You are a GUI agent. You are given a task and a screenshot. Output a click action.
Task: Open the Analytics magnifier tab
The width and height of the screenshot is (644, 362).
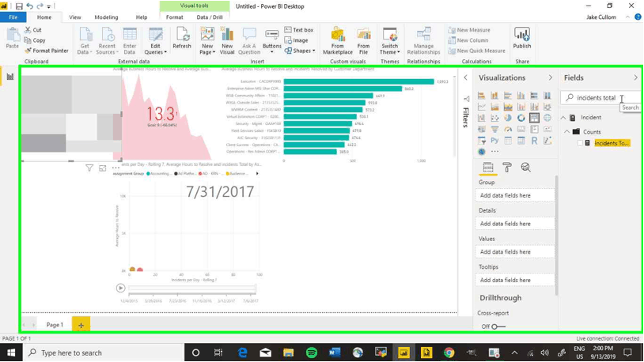525,168
